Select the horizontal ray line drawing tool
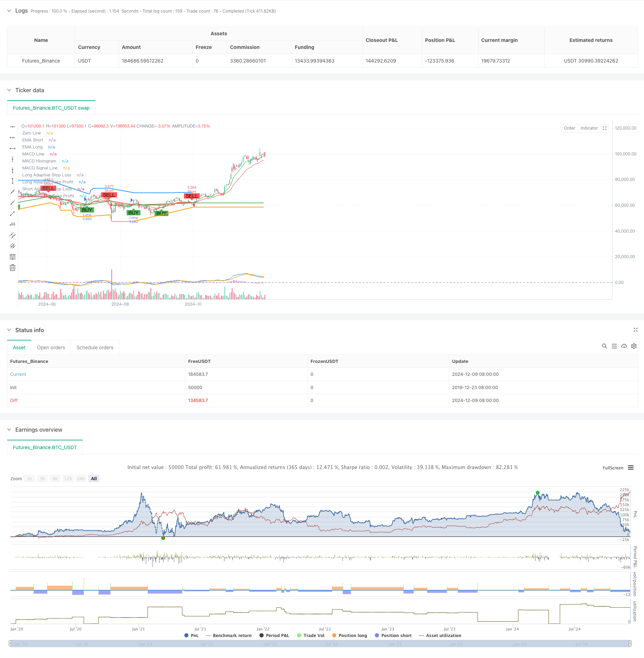The width and height of the screenshot is (644, 658). (13, 138)
